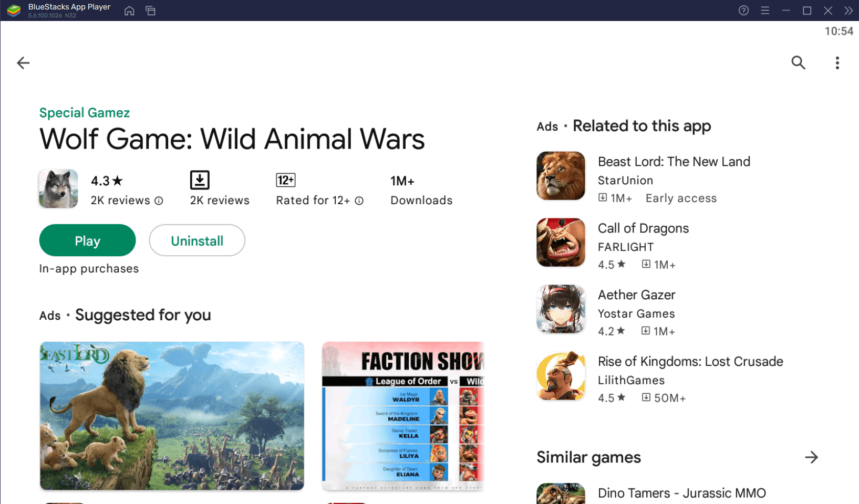Open the Dino Tamers icon
Image resolution: width=859 pixels, height=504 pixels.
[561, 493]
